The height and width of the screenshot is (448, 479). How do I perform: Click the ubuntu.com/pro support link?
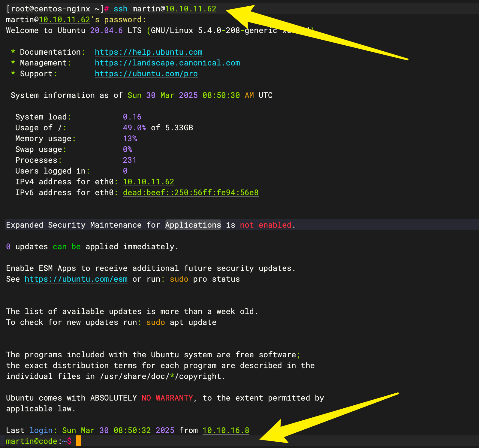[x=146, y=74]
